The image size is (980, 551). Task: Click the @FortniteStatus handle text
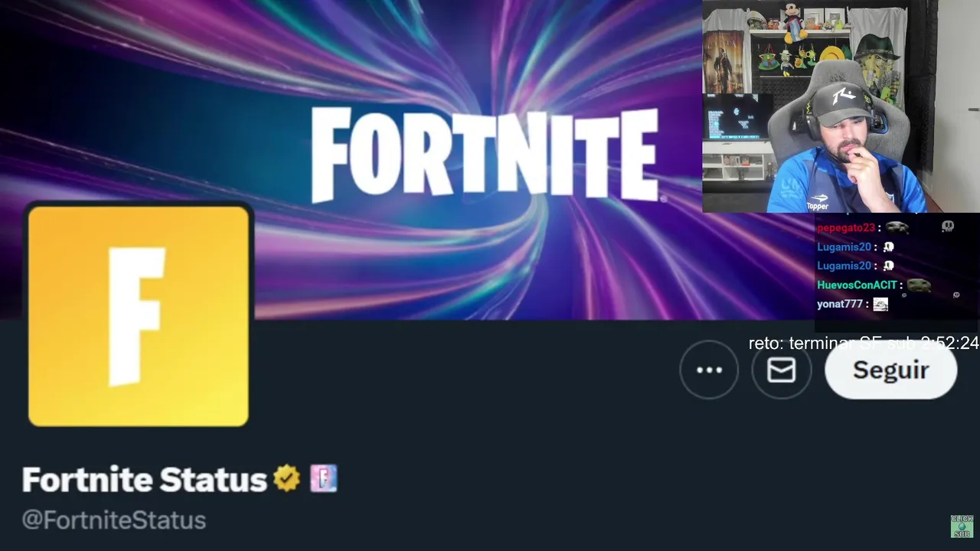click(x=114, y=520)
